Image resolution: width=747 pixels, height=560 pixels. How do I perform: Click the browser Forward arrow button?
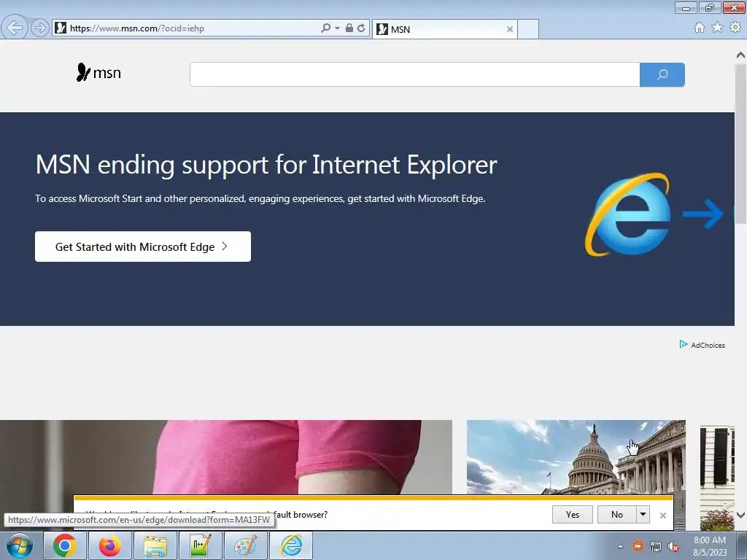pos(40,28)
